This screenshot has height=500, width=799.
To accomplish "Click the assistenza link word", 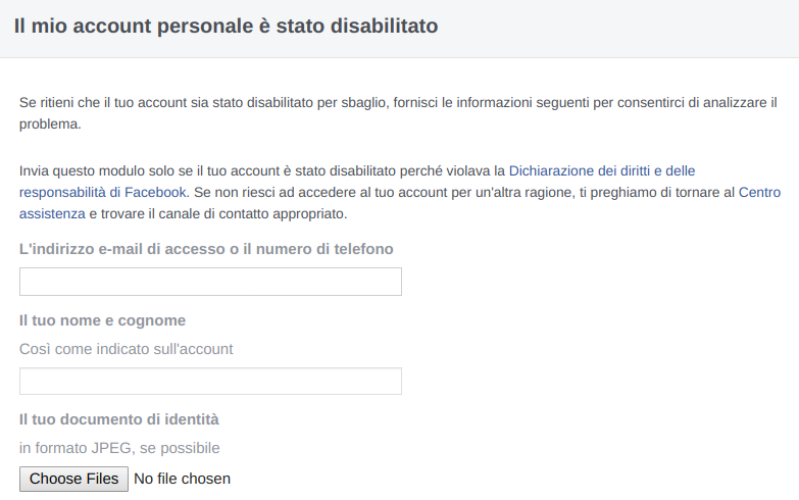I will click(52, 214).
